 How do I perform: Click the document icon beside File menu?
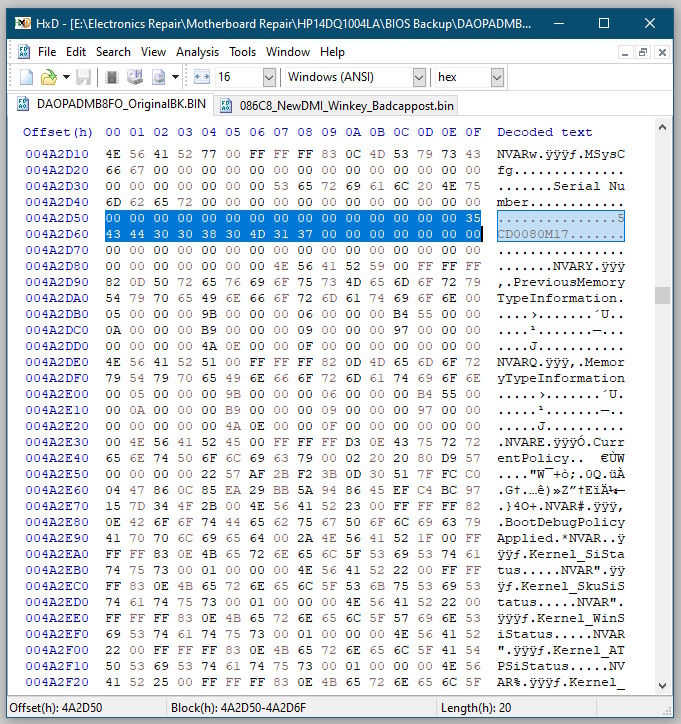pos(24,52)
